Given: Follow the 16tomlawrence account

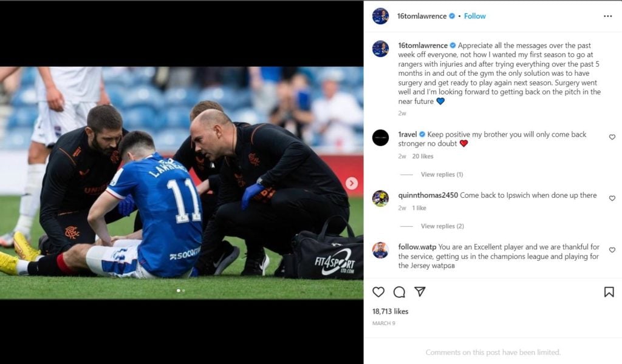Looking at the screenshot, I should [475, 16].
